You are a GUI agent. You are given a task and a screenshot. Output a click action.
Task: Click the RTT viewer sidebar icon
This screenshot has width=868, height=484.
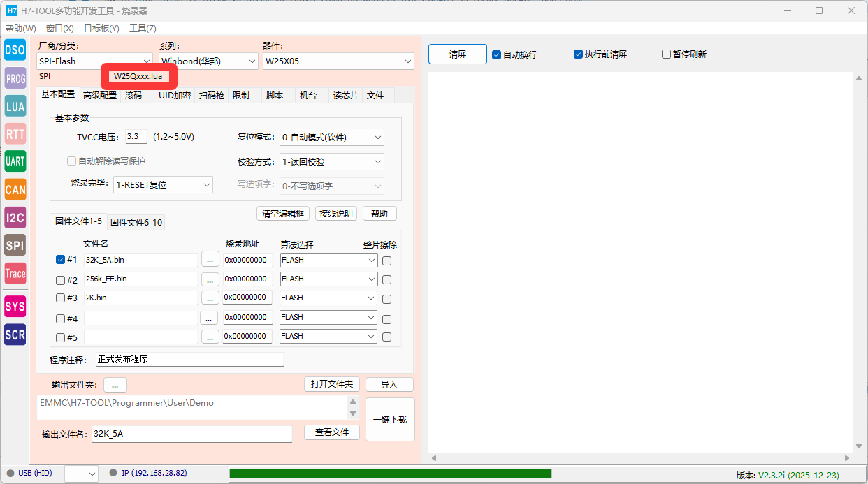coord(15,134)
